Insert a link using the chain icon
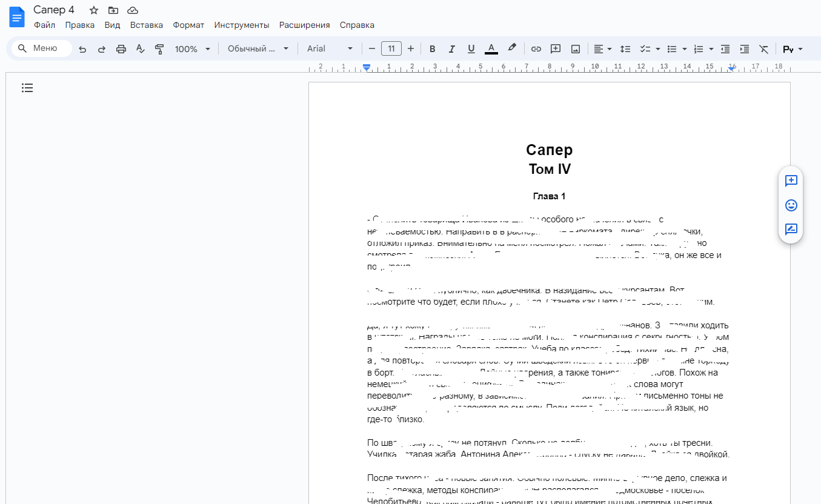Image resolution: width=821 pixels, height=504 pixels. click(x=536, y=49)
